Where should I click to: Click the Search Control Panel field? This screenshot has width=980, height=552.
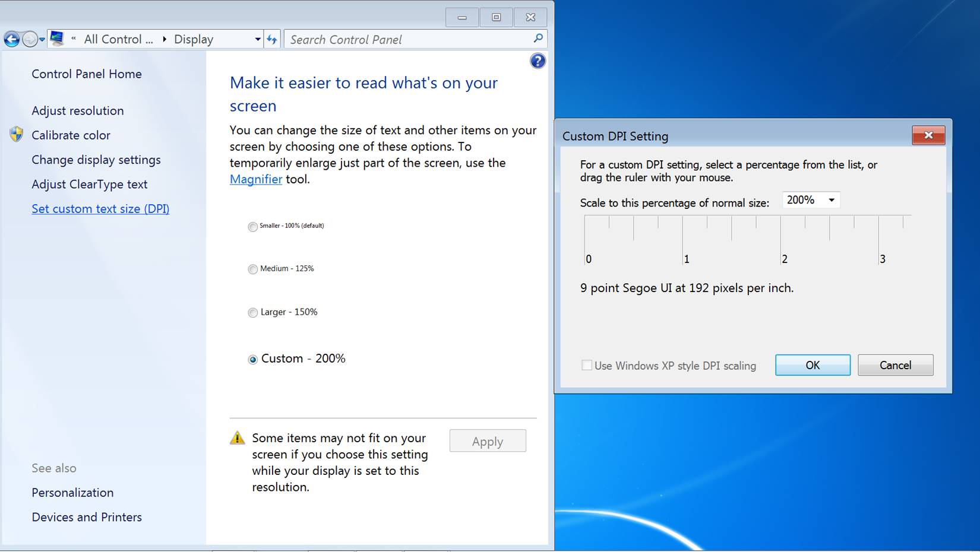[415, 39]
